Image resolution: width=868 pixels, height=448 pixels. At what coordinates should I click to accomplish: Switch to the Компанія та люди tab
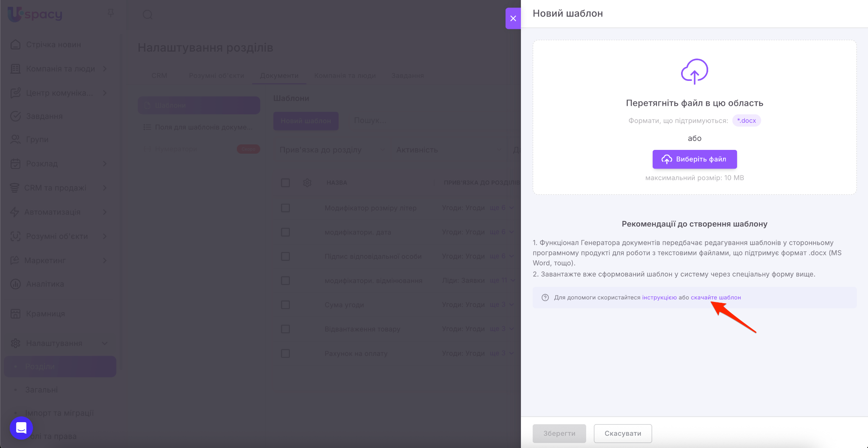pos(345,75)
